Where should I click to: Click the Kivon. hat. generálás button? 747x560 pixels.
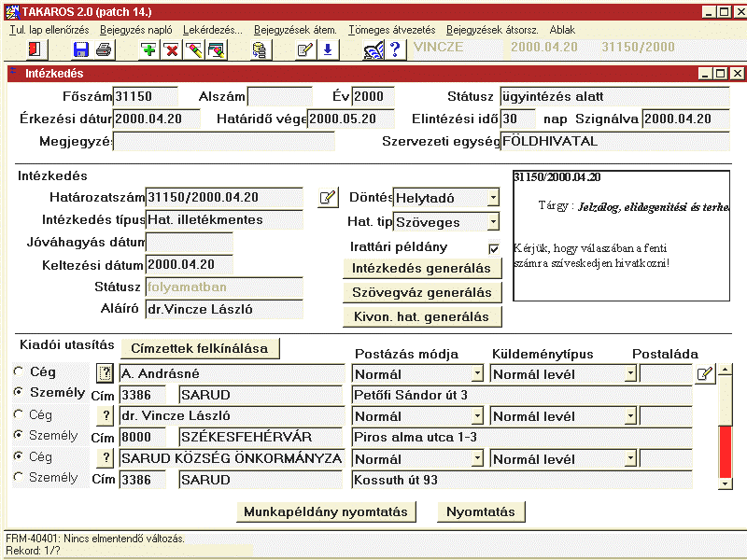click(x=422, y=317)
